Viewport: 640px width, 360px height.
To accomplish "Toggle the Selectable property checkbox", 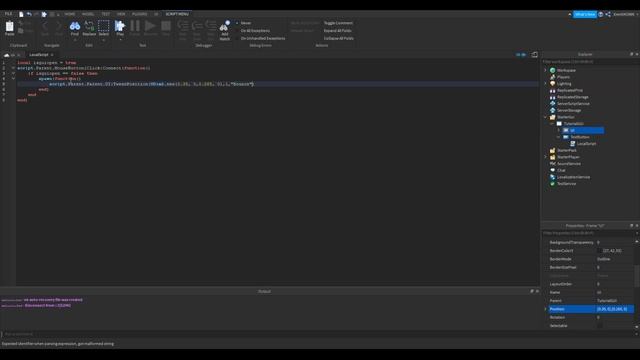I will pos(600,326).
